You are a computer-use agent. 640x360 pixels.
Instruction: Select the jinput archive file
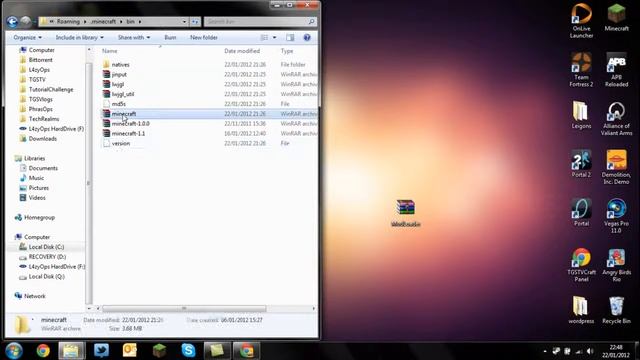coord(119,74)
